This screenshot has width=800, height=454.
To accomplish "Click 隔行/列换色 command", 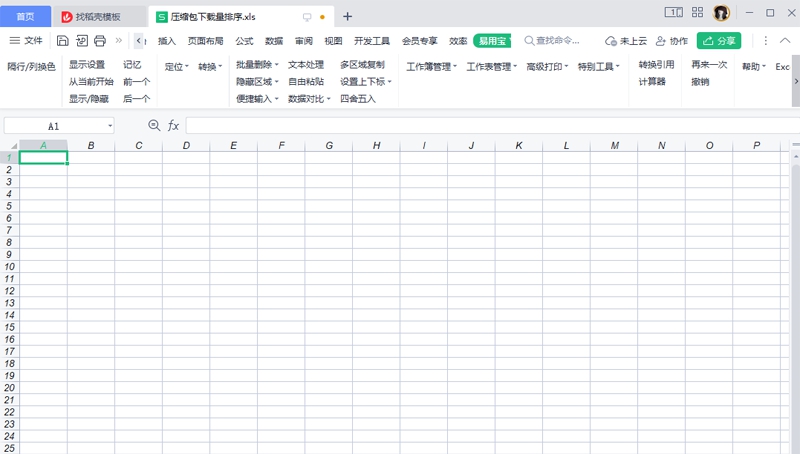I will point(31,66).
